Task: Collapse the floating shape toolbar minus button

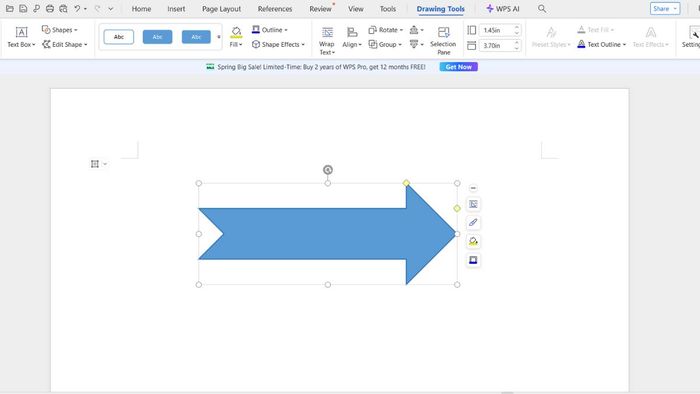Action: [x=473, y=188]
